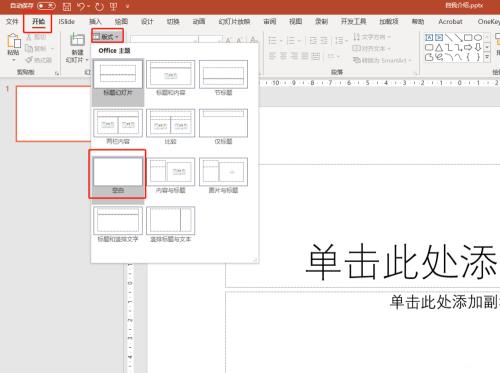Click the font name box

164,39
